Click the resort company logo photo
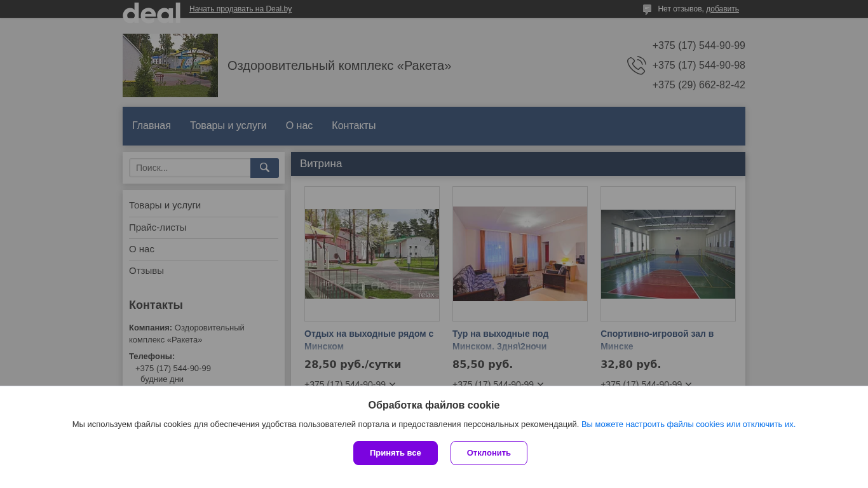This screenshot has height=488, width=868. click(170, 65)
